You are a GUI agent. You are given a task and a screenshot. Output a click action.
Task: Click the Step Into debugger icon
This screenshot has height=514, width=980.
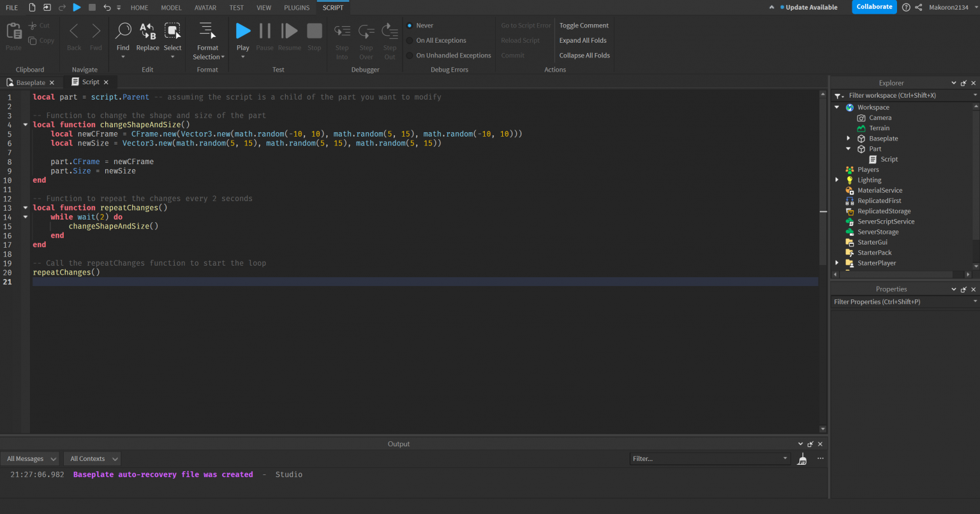[x=342, y=30]
